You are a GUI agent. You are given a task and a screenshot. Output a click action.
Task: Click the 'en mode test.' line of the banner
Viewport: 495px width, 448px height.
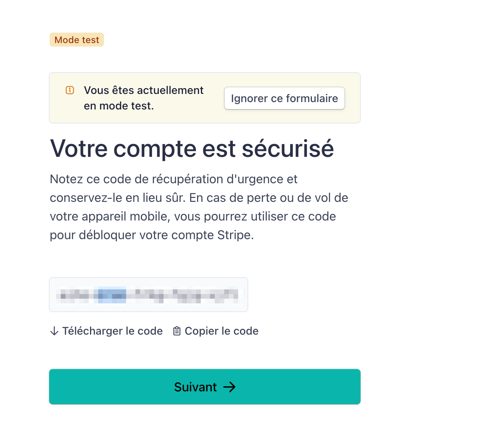coord(119,106)
